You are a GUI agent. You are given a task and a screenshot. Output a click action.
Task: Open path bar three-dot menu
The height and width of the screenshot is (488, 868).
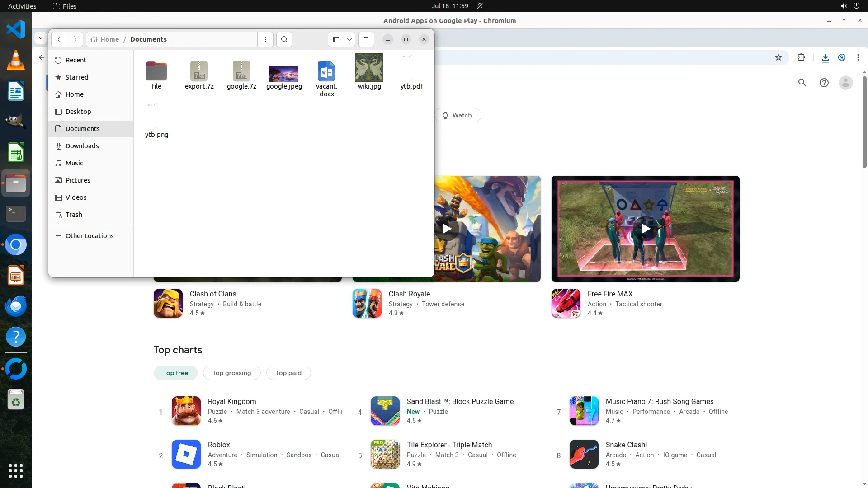[x=265, y=39]
